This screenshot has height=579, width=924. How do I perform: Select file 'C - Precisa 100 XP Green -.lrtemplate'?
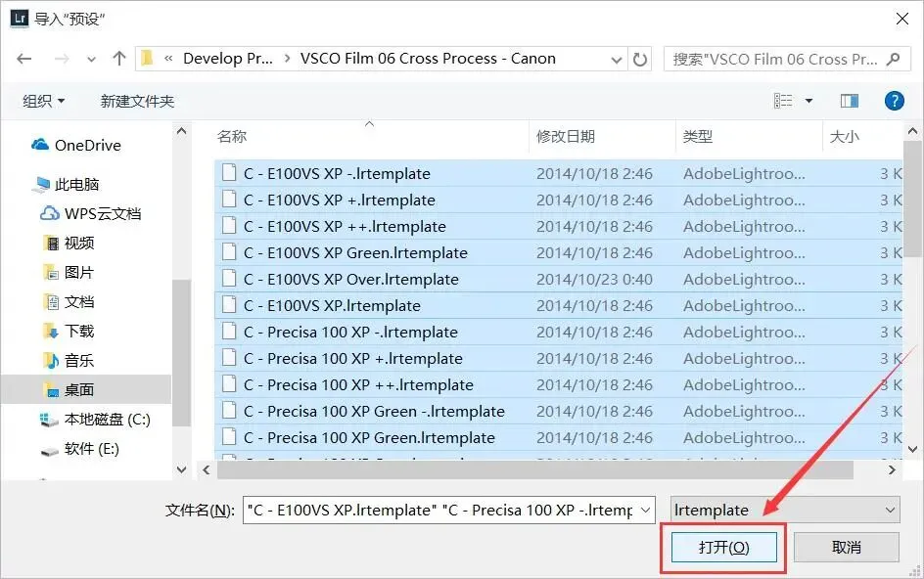[559, 411]
